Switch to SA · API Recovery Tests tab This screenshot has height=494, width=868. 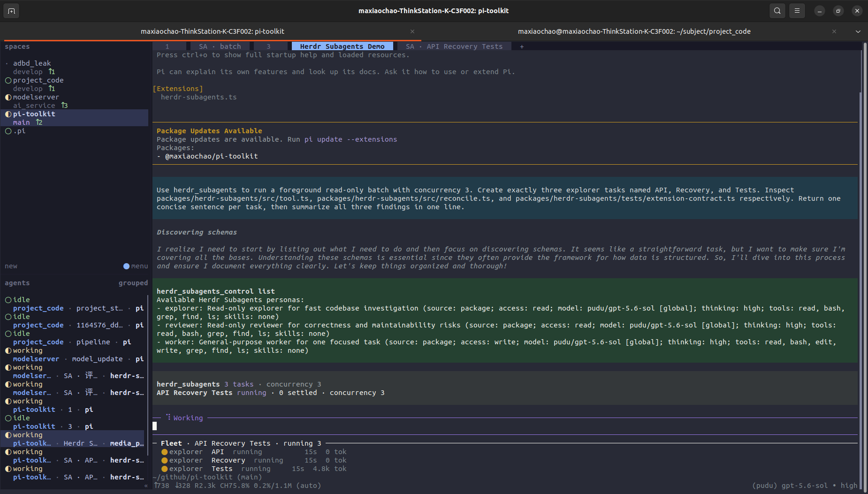pos(454,46)
